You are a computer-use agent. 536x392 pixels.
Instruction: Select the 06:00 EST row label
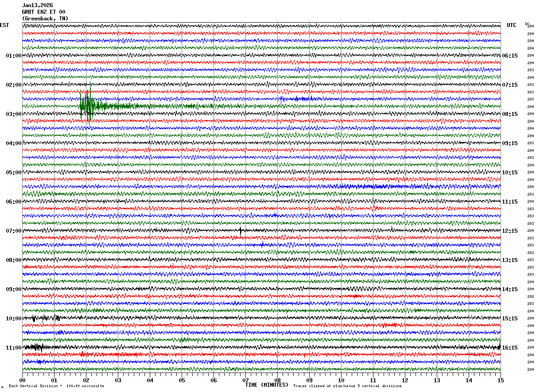click(13, 202)
